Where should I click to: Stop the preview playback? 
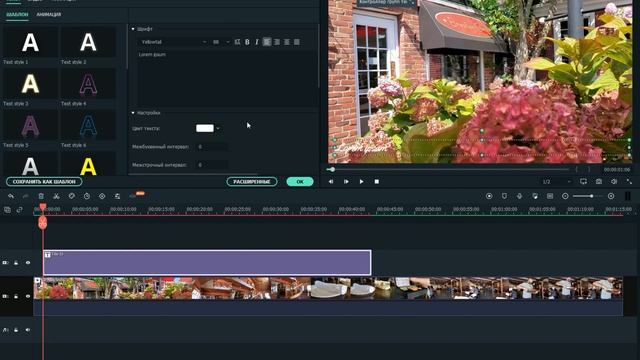[377, 182]
